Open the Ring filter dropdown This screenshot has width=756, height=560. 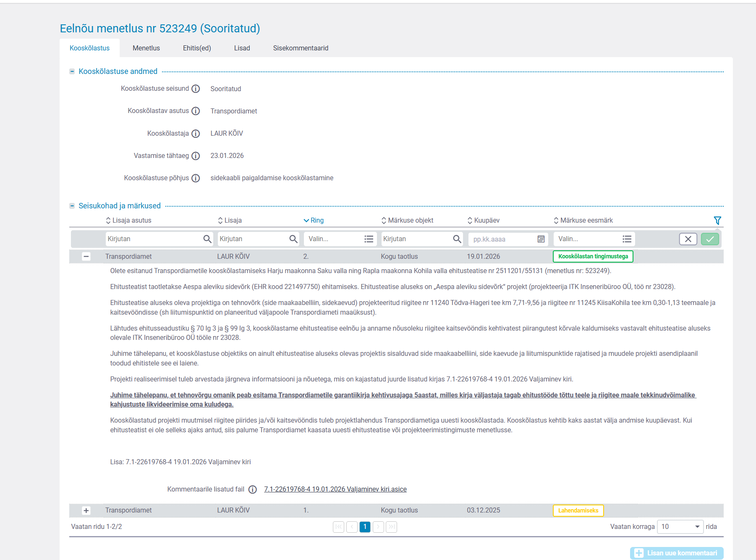tap(340, 239)
